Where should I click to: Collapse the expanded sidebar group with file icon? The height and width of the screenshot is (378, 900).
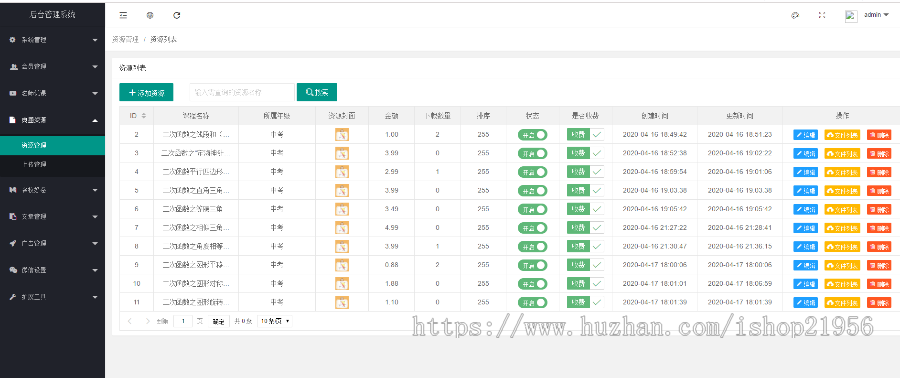(x=52, y=120)
